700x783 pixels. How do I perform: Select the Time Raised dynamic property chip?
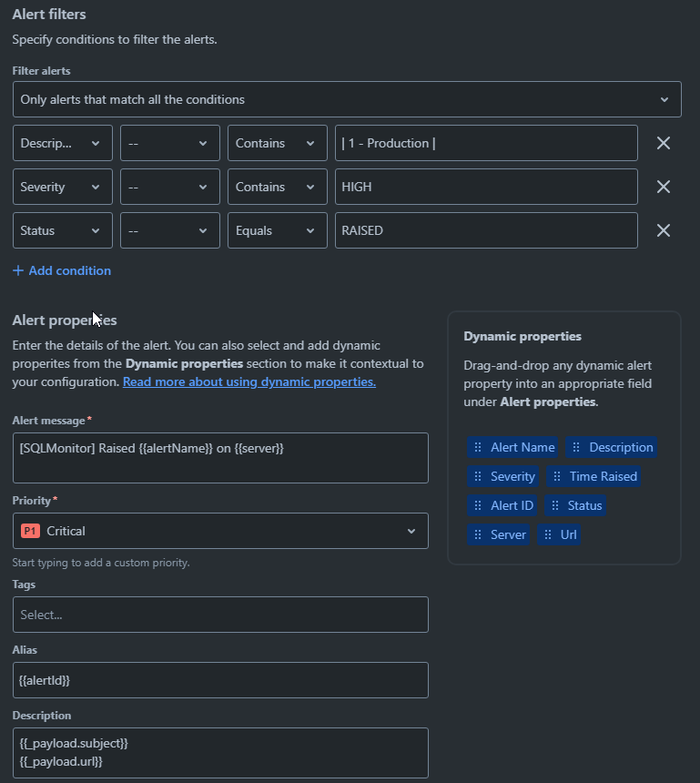click(593, 476)
